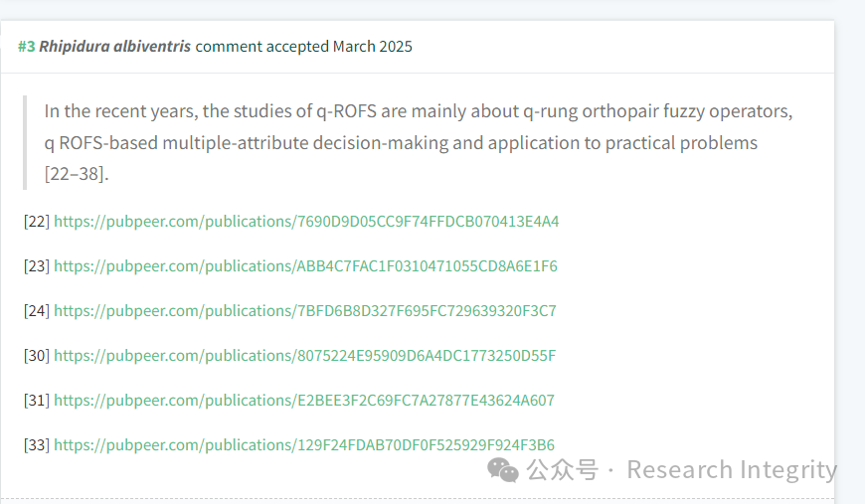Click the 'Research Integrity' watermark text

pos(732,470)
